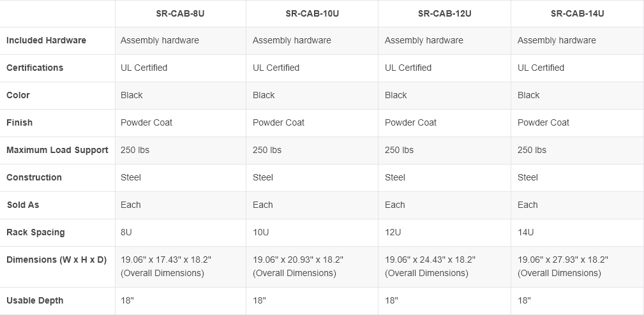The height and width of the screenshot is (315, 644).
Task: Select the Rack Spacing row label
Action: 35,232
